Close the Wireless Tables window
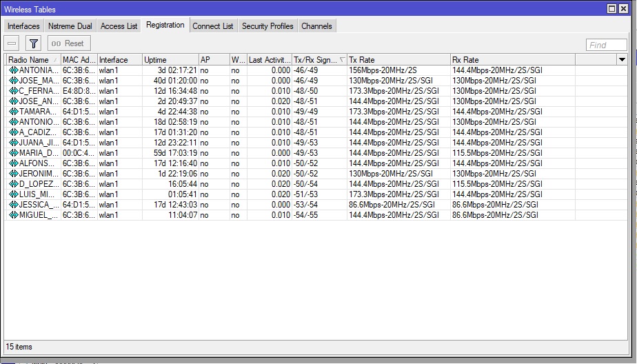 click(623, 8)
